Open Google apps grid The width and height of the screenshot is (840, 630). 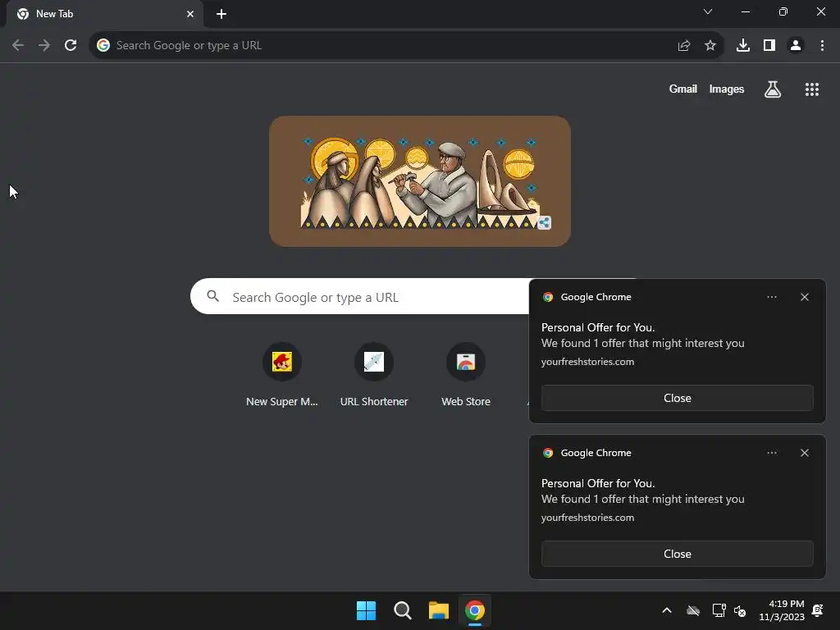(x=811, y=89)
